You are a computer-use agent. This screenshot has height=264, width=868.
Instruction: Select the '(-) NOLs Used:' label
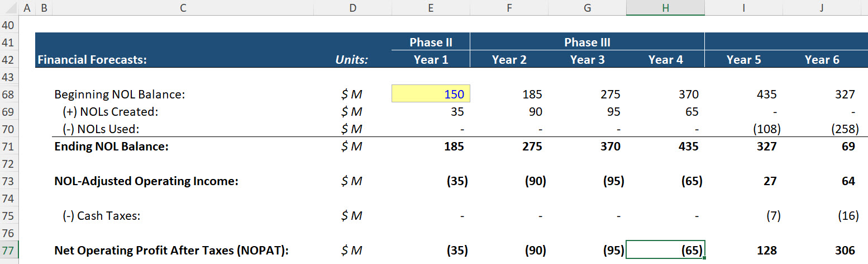point(101,129)
